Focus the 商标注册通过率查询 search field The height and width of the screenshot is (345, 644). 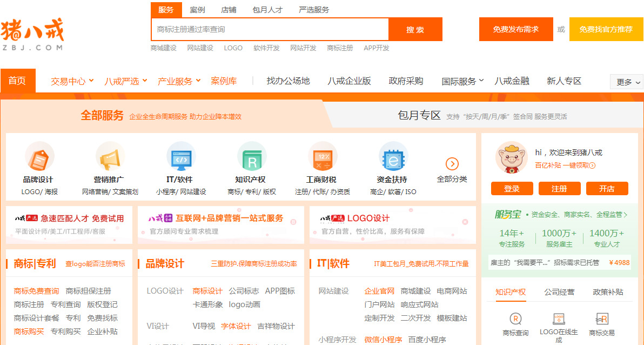click(270, 30)
